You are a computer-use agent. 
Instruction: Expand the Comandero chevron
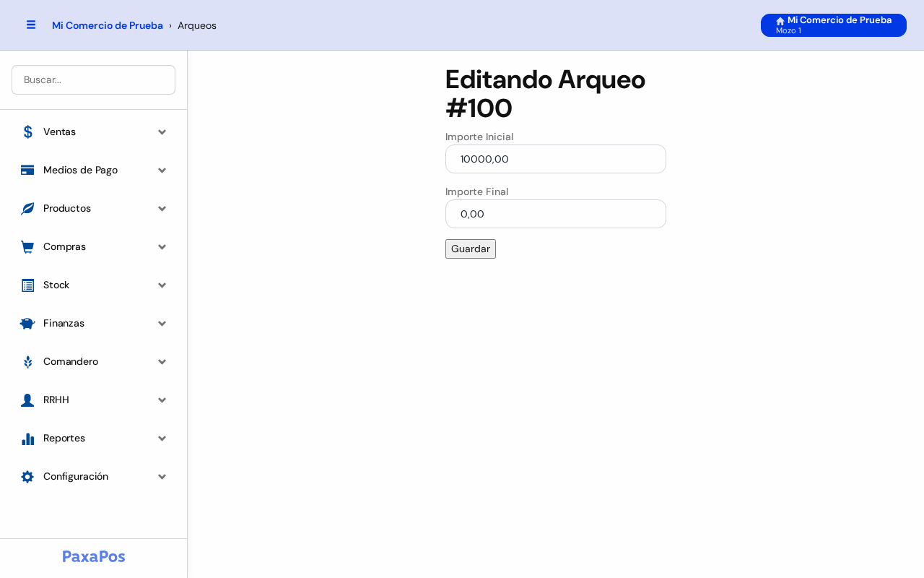tap(162, 361)
